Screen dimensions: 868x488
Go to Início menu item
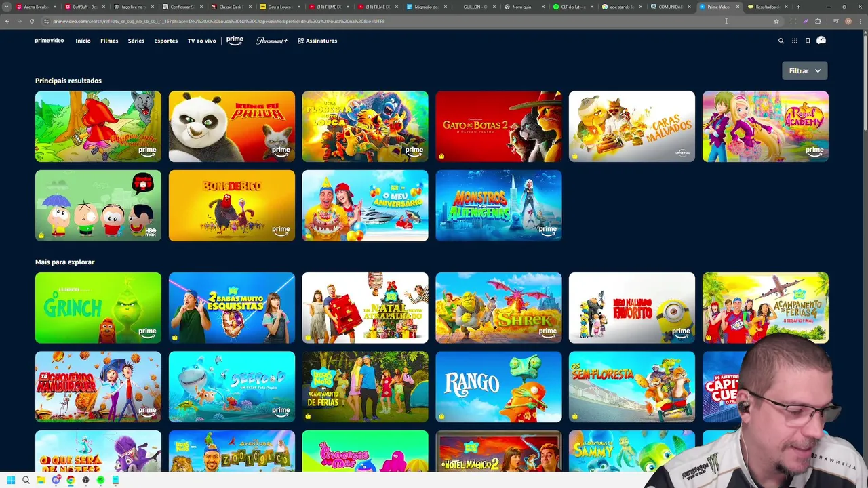83,41
